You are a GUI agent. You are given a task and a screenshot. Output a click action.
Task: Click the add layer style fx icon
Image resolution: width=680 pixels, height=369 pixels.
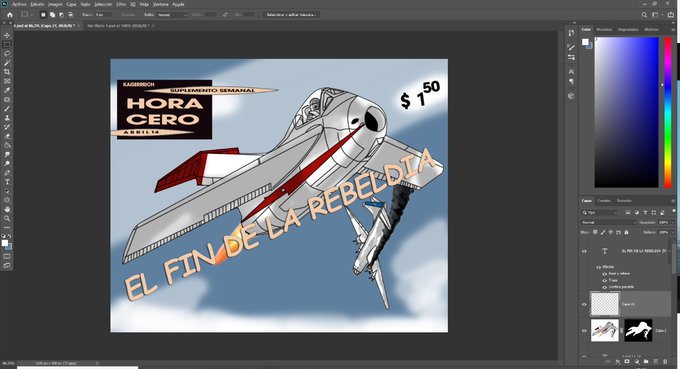point(618,361)
